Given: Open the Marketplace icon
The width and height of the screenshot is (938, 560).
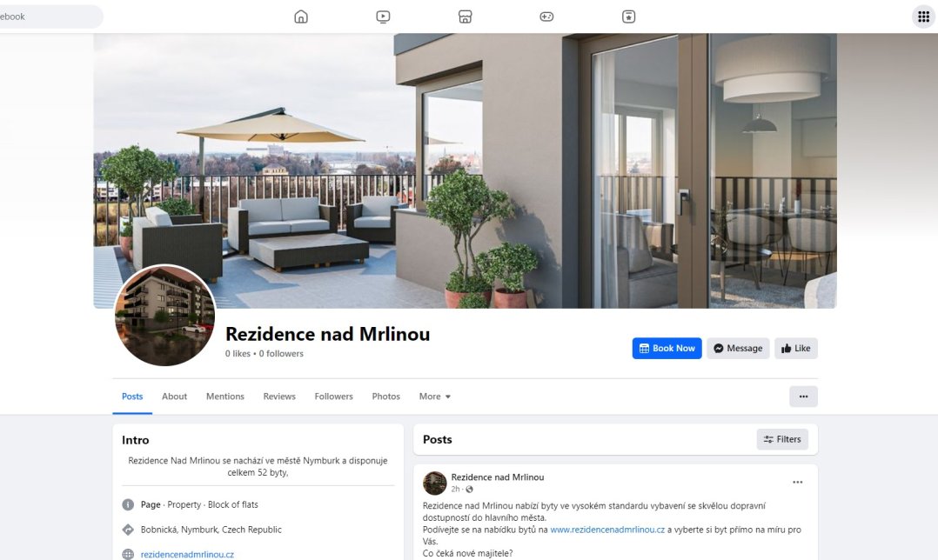Looking at the screenshot, I should 465,17.
